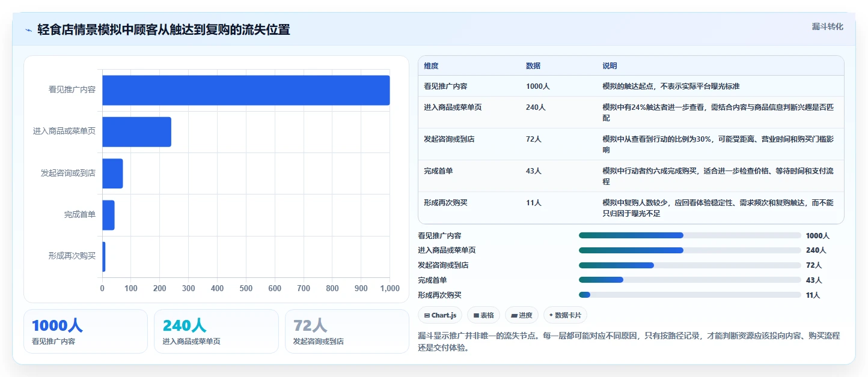Select table cell 形成再次购买
This screenshot has height=377, width=868.
[x=445, y=203]
